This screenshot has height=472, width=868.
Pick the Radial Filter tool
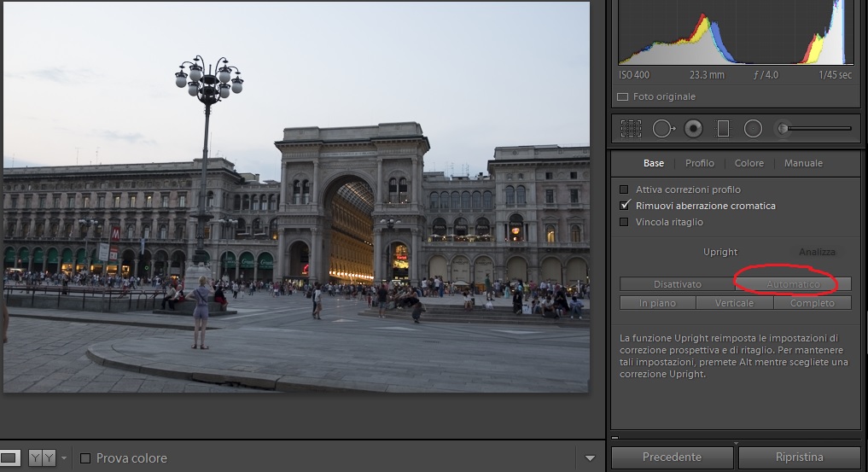pos(753,129)
